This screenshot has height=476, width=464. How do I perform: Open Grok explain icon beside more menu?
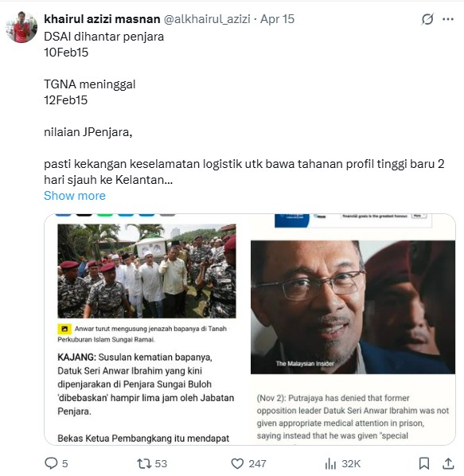point(427,19)
